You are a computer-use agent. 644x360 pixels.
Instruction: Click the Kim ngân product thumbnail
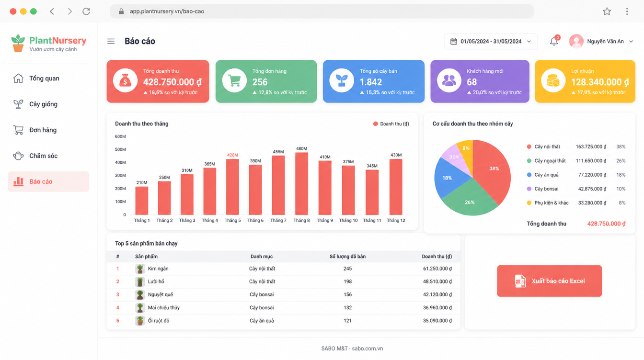[x=140, y=269]
